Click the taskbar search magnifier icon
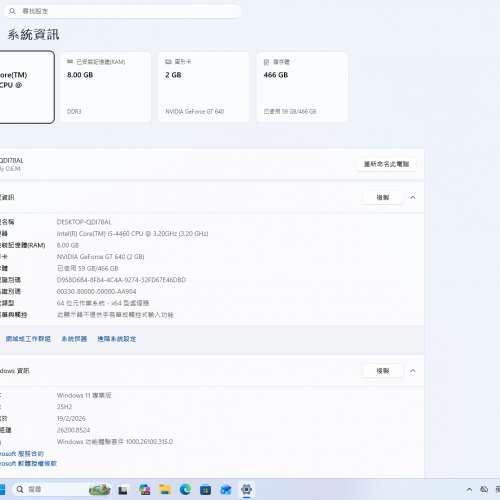Screen dimensions: 500x500 pyautogui.click(x=20, y=489)
